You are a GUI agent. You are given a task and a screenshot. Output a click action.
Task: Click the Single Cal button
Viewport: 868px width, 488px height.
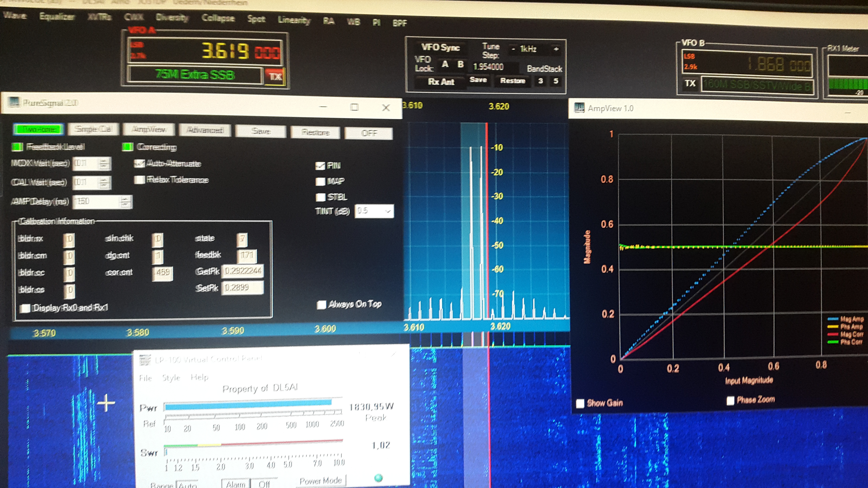point(93,129)
